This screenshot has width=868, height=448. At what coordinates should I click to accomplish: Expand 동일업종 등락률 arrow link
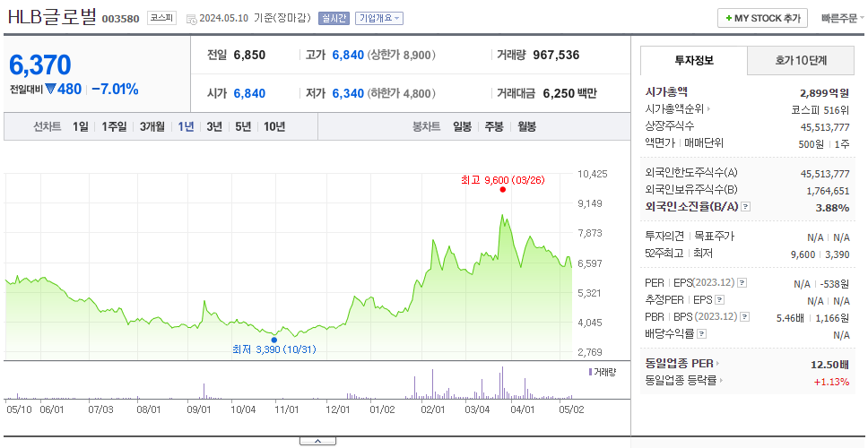click(721, 381)
